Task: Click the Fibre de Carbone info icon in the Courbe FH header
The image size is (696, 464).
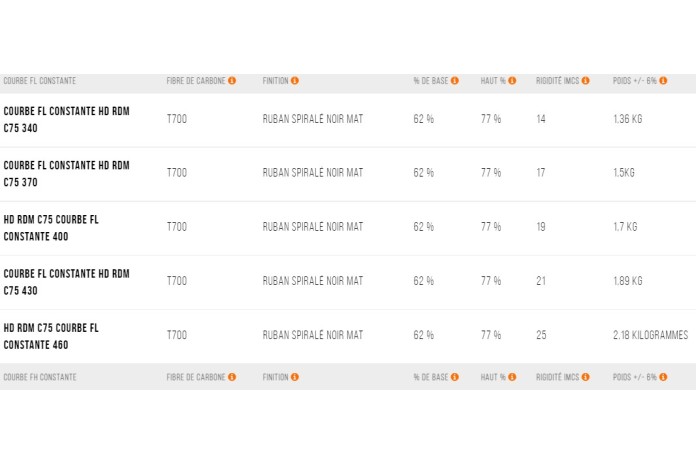Action: pos(232,377)
